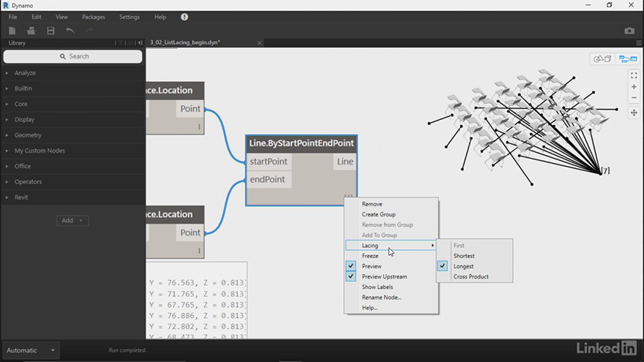This screenshot has width=644, height=362.
Task: Redo the last undone action
Action: (89, 31)
